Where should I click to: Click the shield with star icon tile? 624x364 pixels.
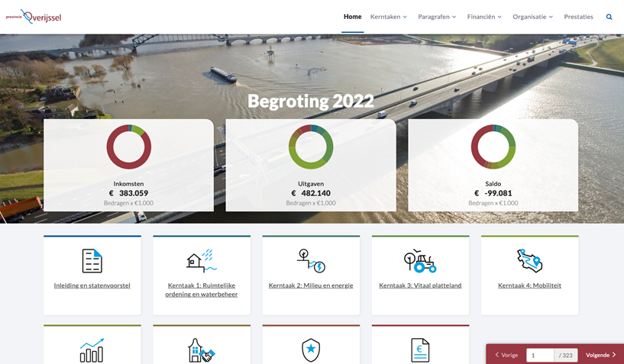[x=311, y=350]
